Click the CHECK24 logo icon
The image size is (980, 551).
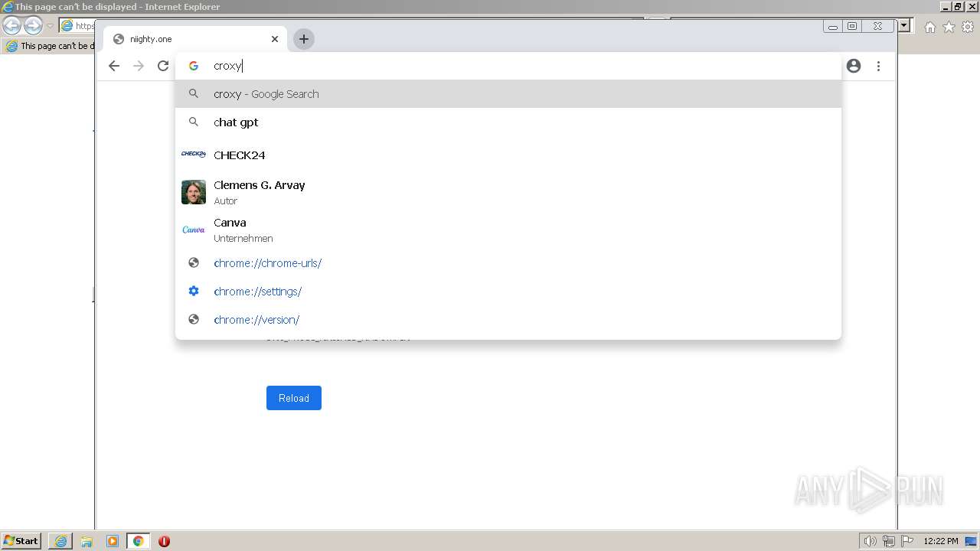click(x=194, y=154)
